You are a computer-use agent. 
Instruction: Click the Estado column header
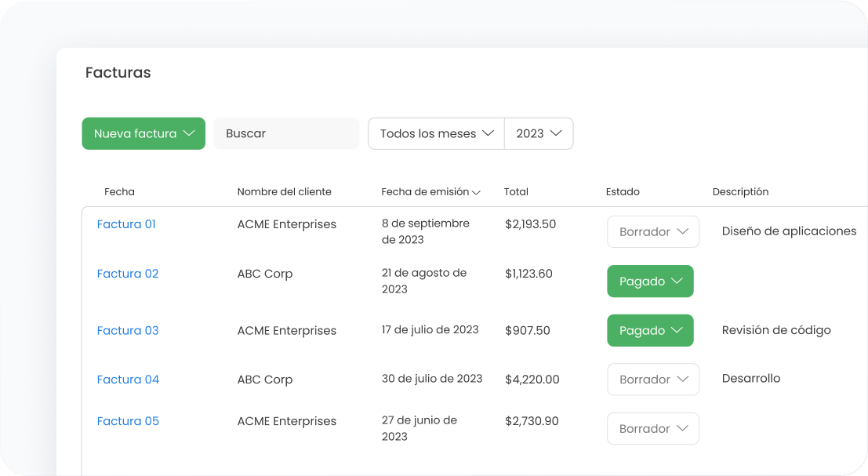tap(623, 191)
